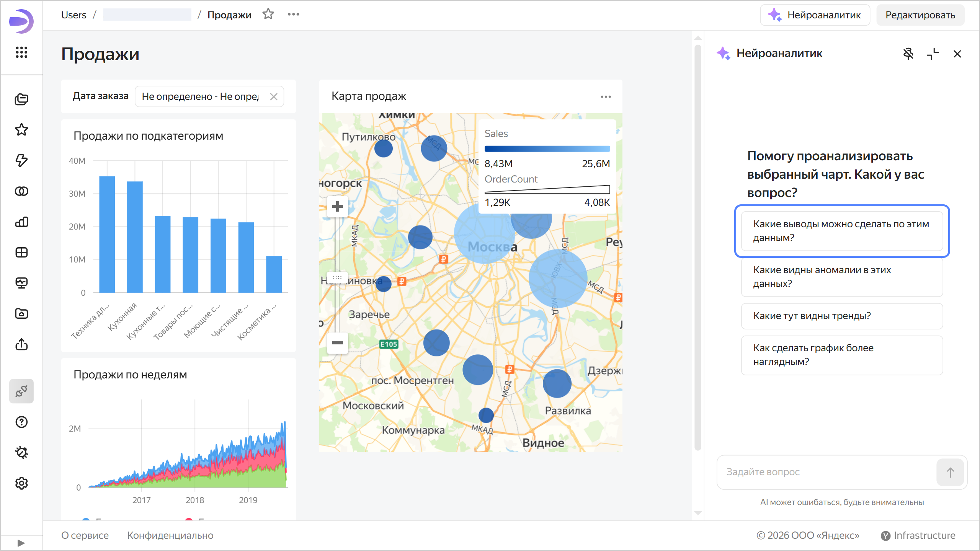This screenshot has width=980, height=551.
Task: Click the DataLens logo icon
Action: pyautogui.click(x=21, y=21)
